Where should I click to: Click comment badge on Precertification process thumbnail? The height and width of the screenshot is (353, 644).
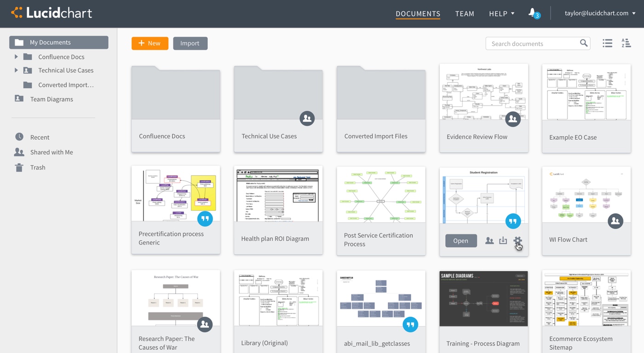[205, 219]
